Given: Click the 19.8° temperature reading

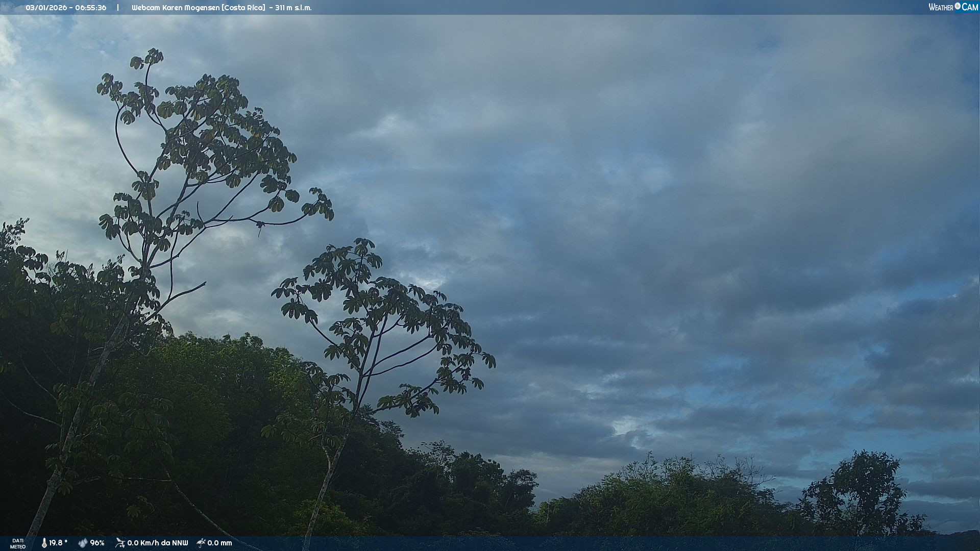Looking at the screenshot, I should (x=58, y=543).
